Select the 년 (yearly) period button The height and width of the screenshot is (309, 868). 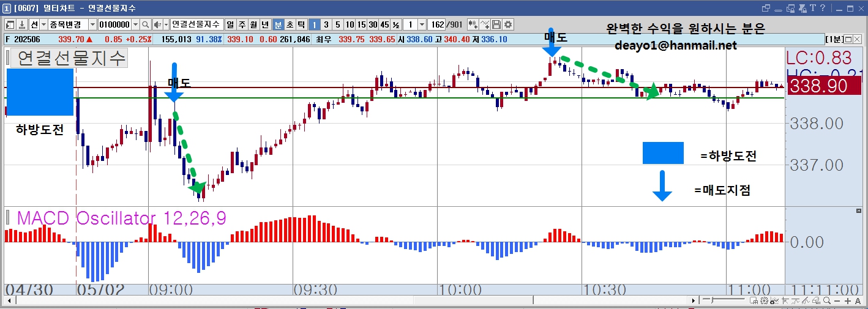coord(265,24)
